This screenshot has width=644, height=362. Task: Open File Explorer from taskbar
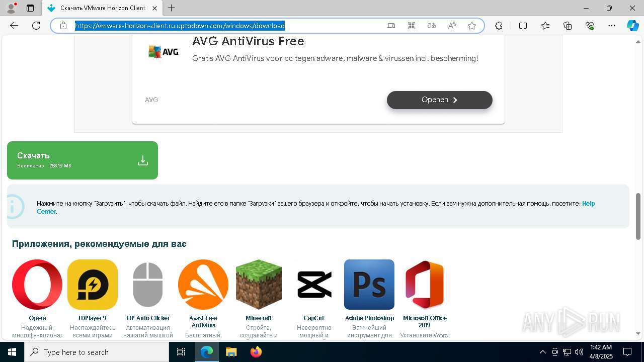click(x=231, y=352)
